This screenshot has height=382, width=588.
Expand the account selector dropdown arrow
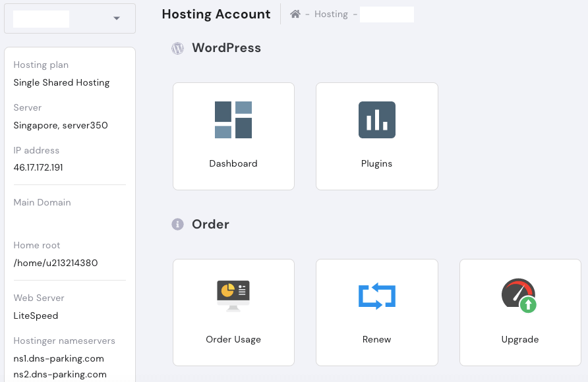click(117, 18)
